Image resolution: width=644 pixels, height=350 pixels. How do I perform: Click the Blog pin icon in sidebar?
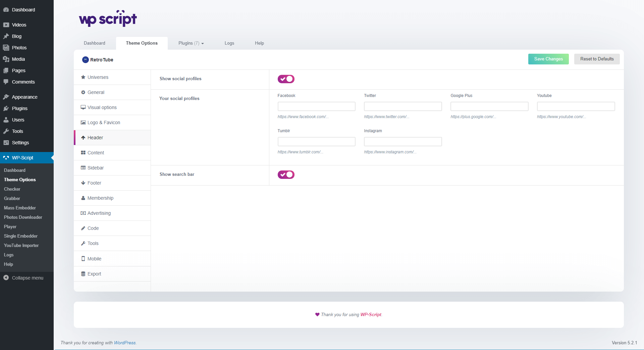click(6, 36)
